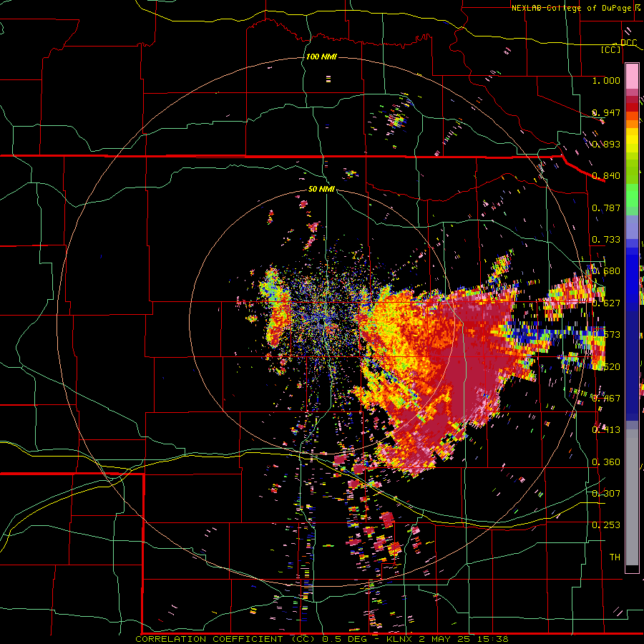Click the [CC] legend header
Screen dimensions: 644x644
click(611, 49)
